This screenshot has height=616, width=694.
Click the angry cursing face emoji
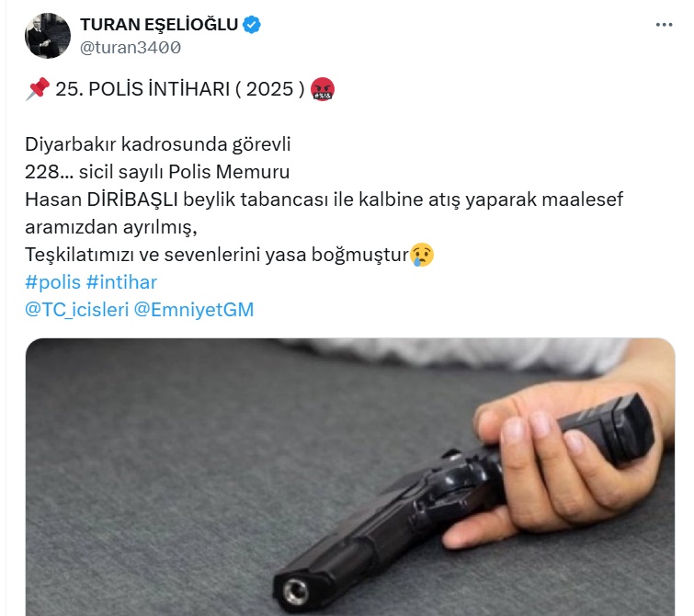(323, 88)
